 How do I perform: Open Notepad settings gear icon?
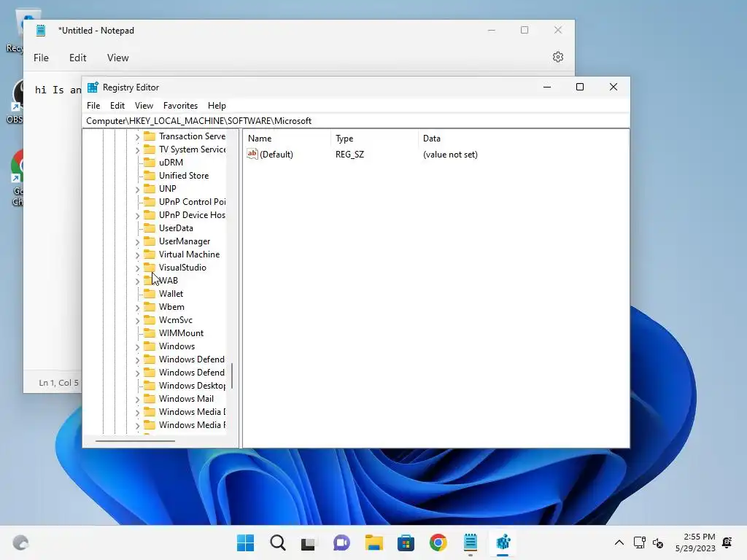tap(558, 57)
